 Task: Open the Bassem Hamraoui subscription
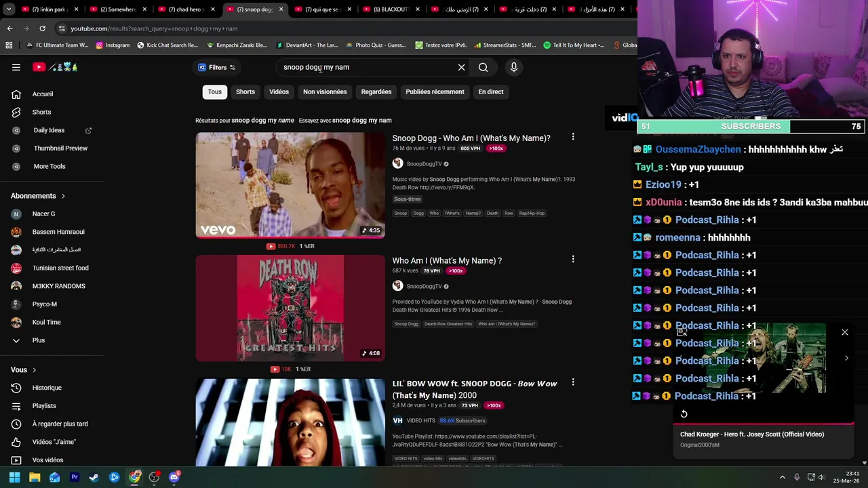(58, 232)
